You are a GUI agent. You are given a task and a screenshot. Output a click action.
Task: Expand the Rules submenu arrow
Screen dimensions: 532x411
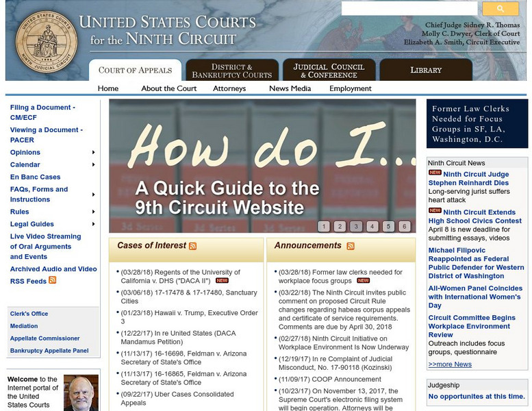pyautogui.click(x=93, y=212)
